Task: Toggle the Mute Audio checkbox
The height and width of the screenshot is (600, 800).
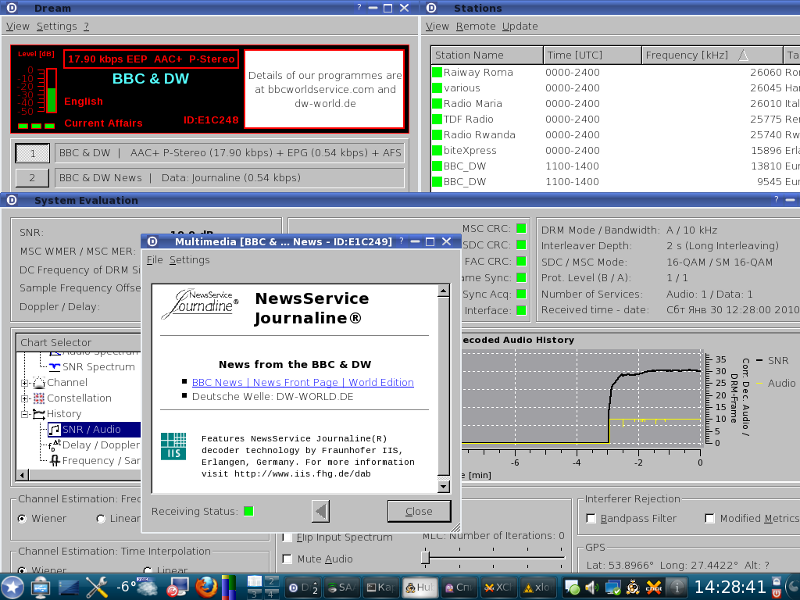Action: pos(288,559)
